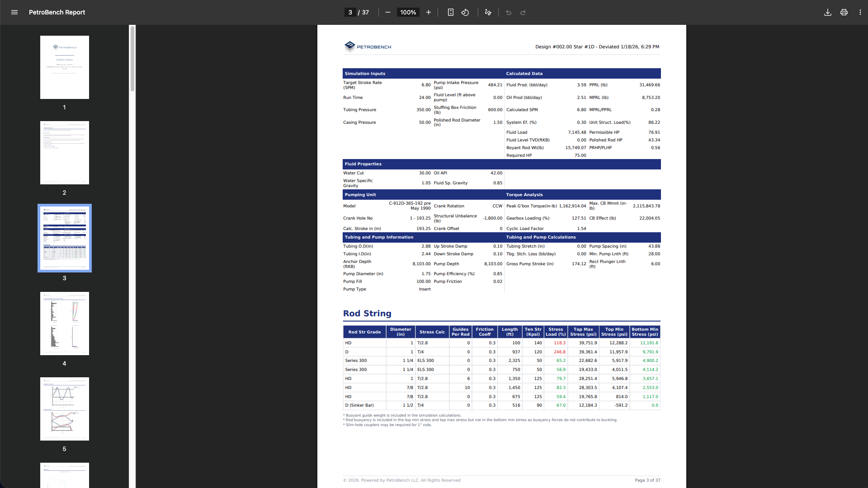Select the page 4 thumbnail
Image resolution: width=868 pixels, height=488 pixels.
[x=64, y=323]
